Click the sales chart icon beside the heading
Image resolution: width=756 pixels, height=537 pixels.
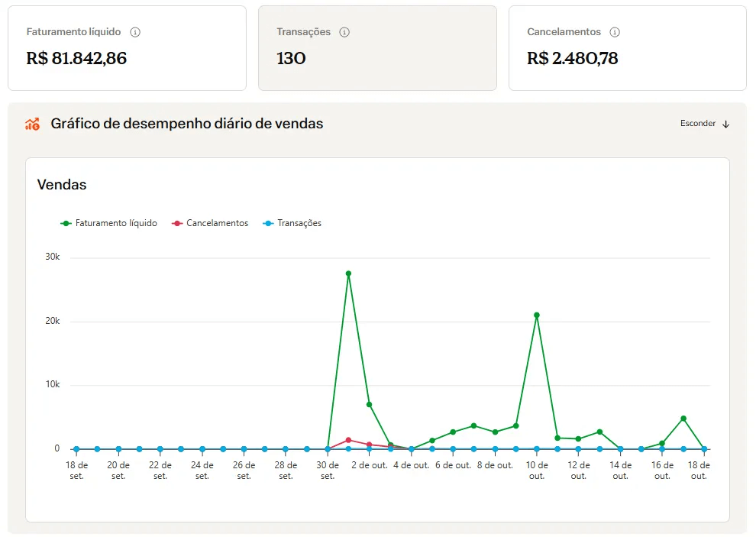[32, 124]
